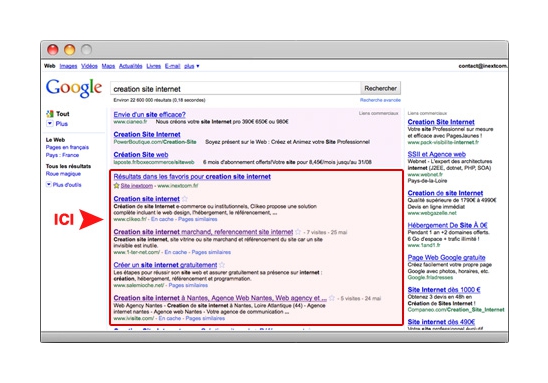Open sidebar ad Site internet dès 490€

[441, 322]
